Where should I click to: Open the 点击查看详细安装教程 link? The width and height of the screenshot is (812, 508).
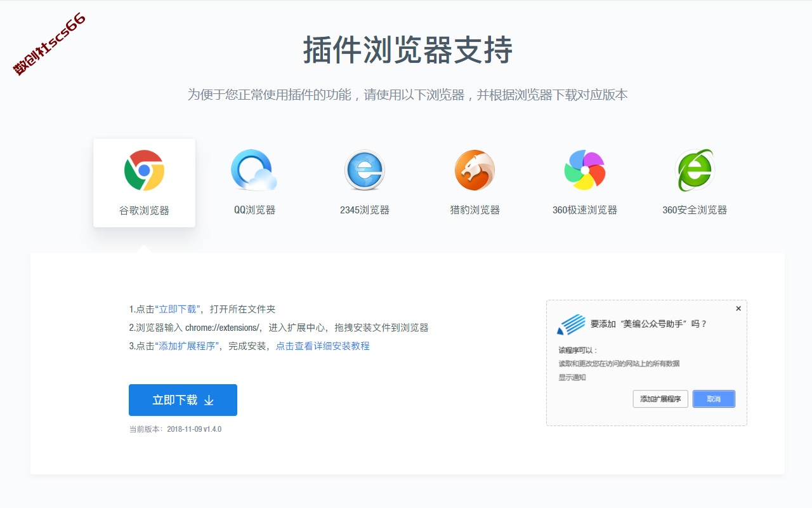pos(323,346)
